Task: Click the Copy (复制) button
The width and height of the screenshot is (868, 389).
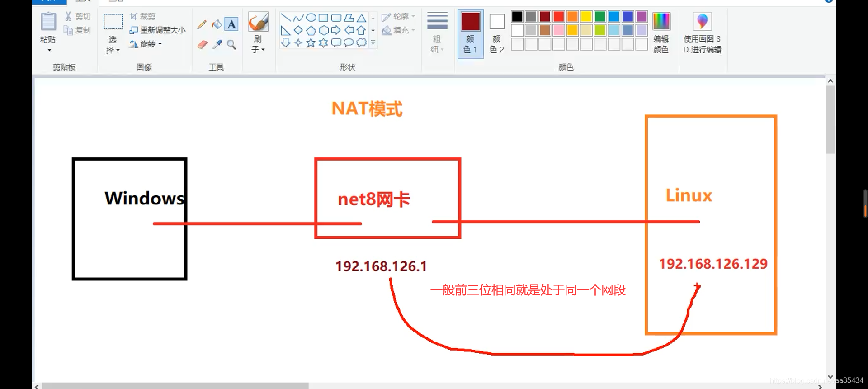Action: point(77,30)
